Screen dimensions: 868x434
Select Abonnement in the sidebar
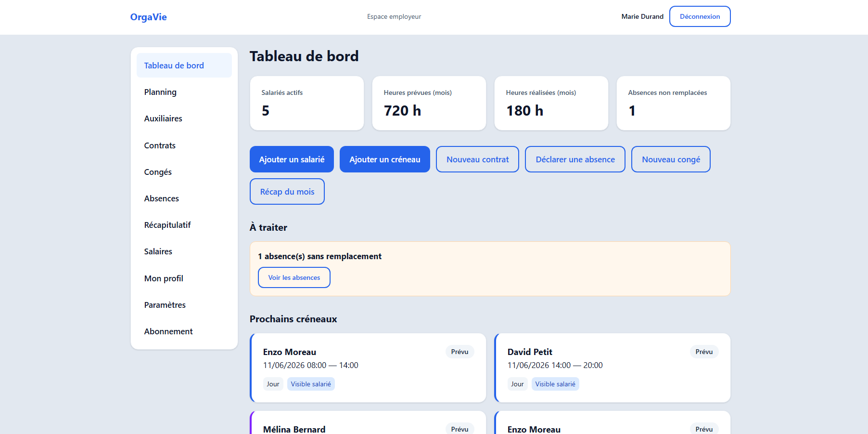pyautogui.click(x=184, y=331)
